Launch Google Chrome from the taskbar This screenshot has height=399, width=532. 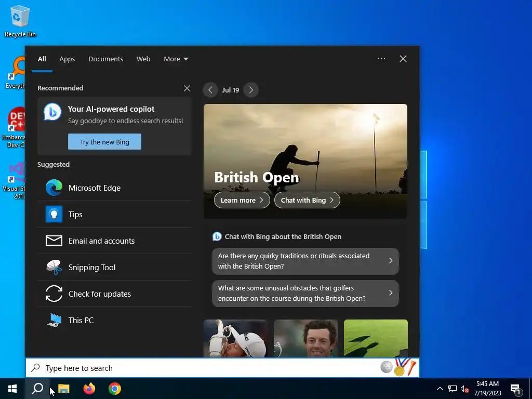click(115, 389)
